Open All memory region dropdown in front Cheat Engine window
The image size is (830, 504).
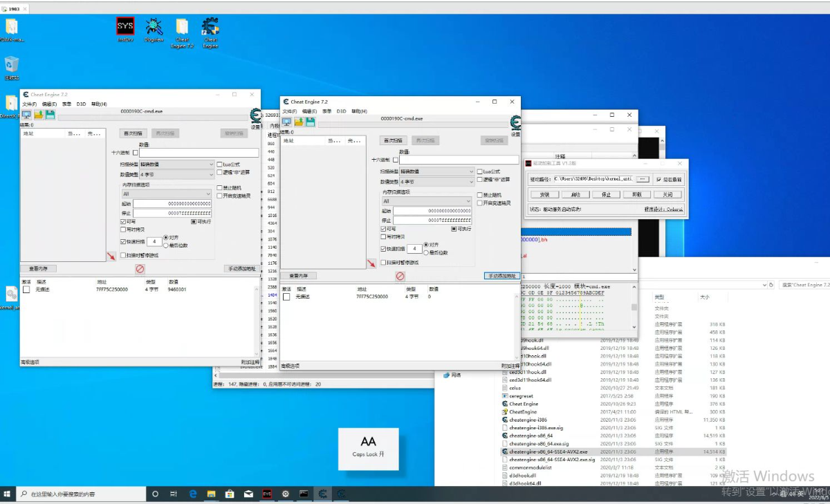click(426, 201)
